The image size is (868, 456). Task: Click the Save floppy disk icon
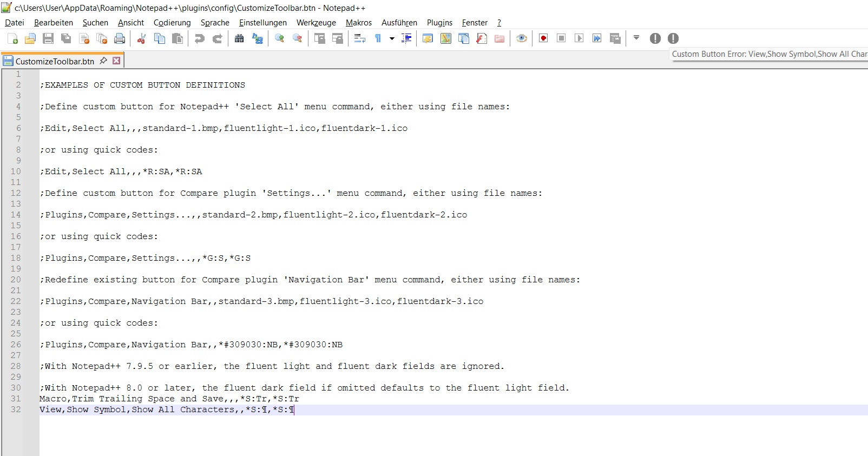[48, 38]
